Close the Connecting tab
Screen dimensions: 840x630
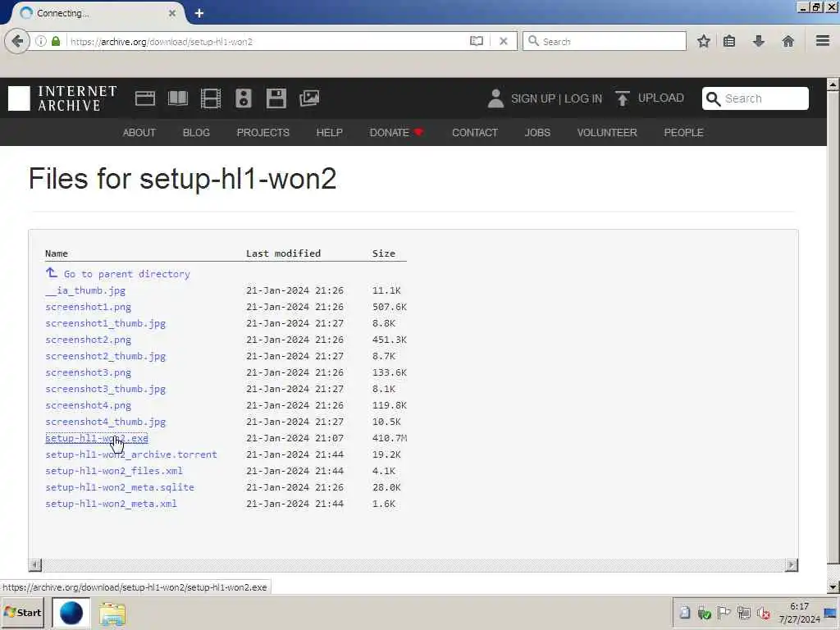point(172,13)
